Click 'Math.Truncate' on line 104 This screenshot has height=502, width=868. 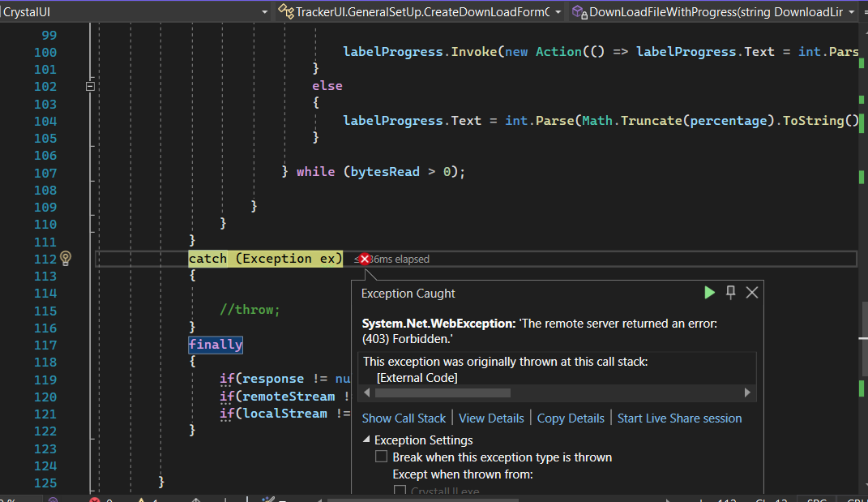point(632,121)
